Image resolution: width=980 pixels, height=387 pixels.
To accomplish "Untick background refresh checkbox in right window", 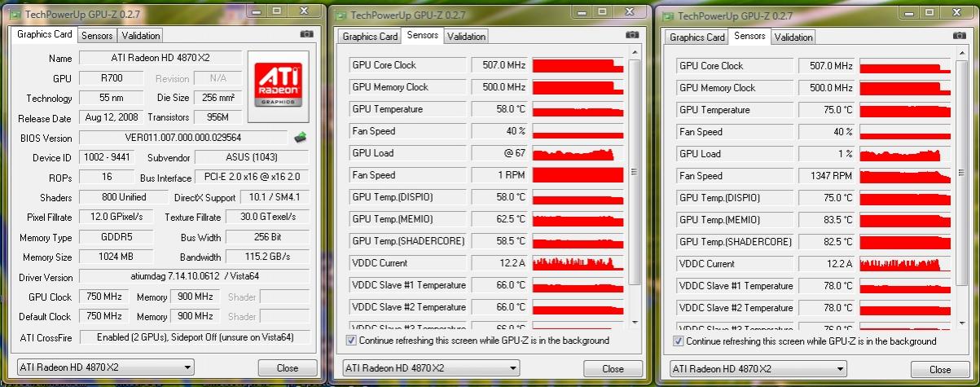I will (x=679, y=341).
